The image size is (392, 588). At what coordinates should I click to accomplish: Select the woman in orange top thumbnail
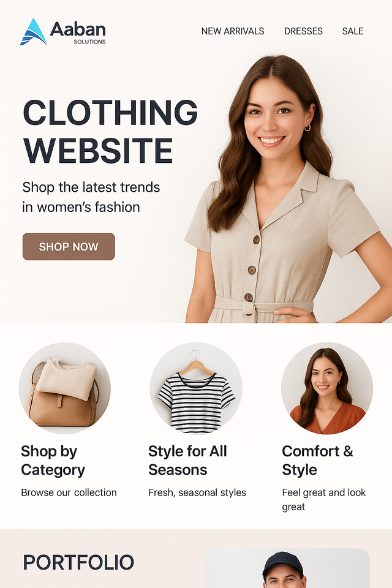327,388
